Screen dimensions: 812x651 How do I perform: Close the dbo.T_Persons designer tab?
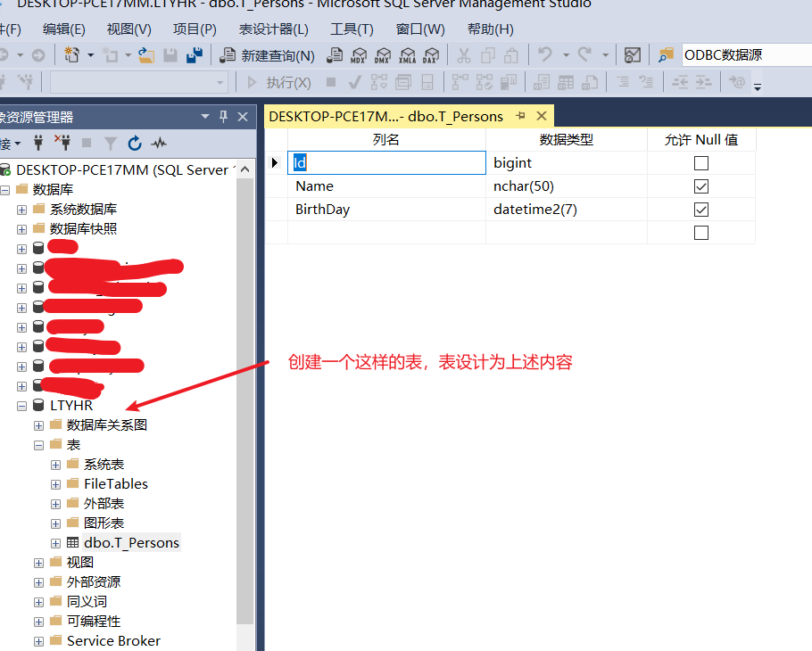click(x=542, y=116)
